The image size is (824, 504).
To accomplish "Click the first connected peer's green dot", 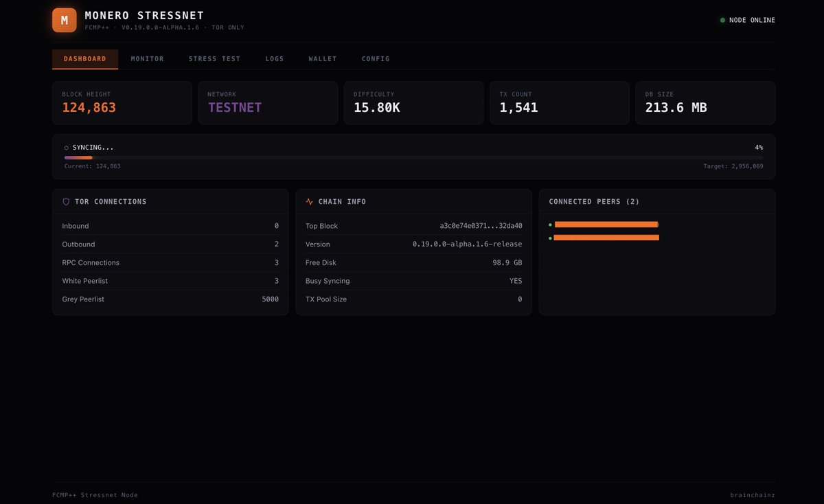I will (x=550, y=225).
